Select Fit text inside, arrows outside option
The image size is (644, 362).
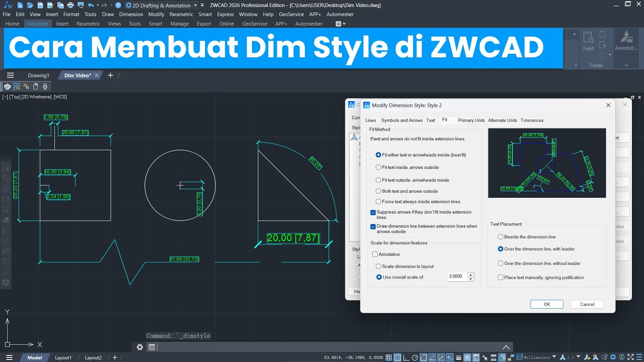coord(408,167)
